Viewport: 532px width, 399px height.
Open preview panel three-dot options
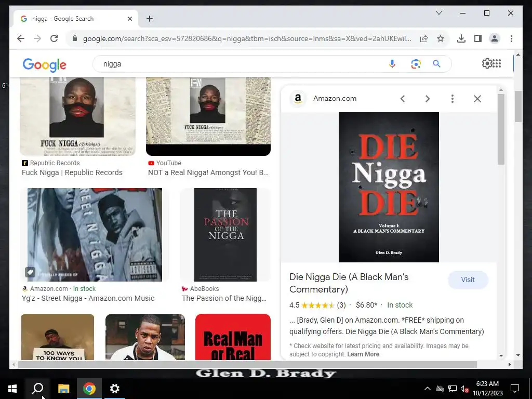tap(453, 99)
